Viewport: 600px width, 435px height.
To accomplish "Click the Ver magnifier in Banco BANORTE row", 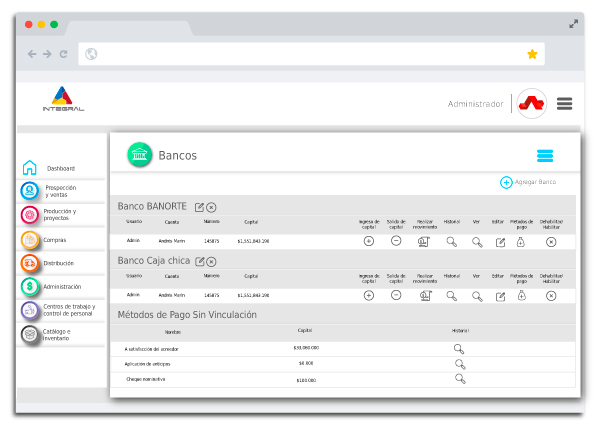I will tap(477, 241).
